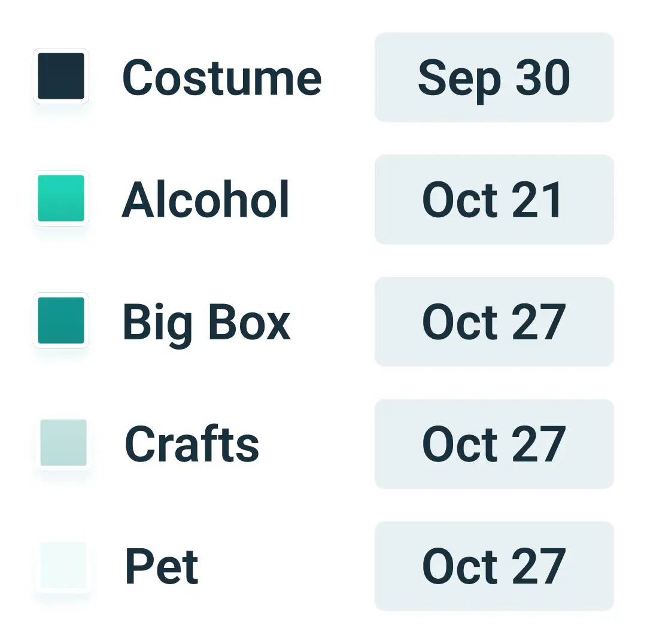Screen dimensions: 647x644
Task: Click the dark navy Costume color swatch
Action: click(x=61, y=76)
